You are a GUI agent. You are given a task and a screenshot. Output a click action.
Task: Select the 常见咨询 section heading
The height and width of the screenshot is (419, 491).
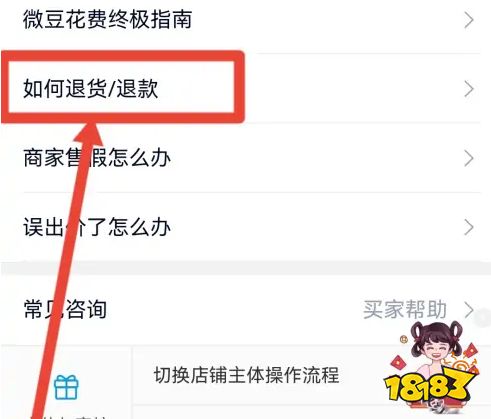pyautogui.click(x=65, y=309)
